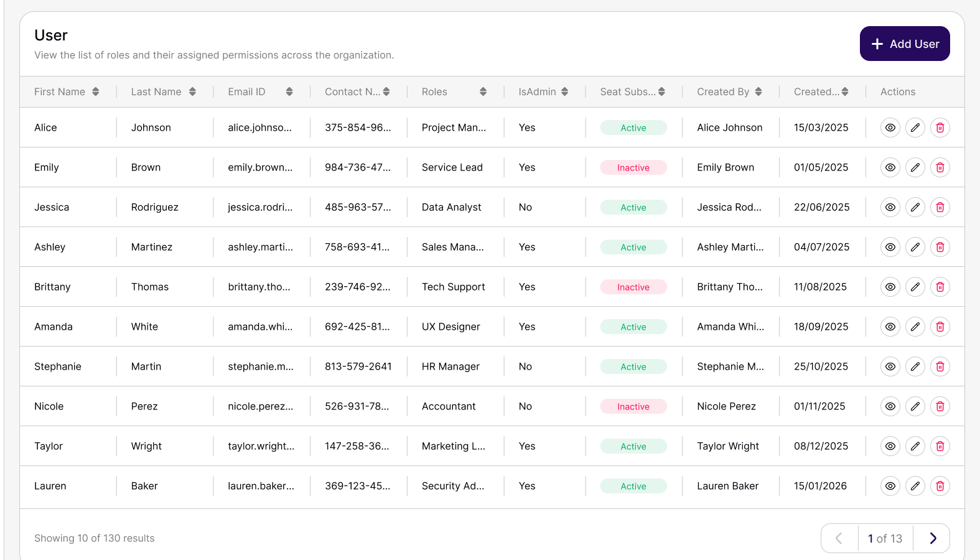Sort table by Created By column

[x=758, y=91]
